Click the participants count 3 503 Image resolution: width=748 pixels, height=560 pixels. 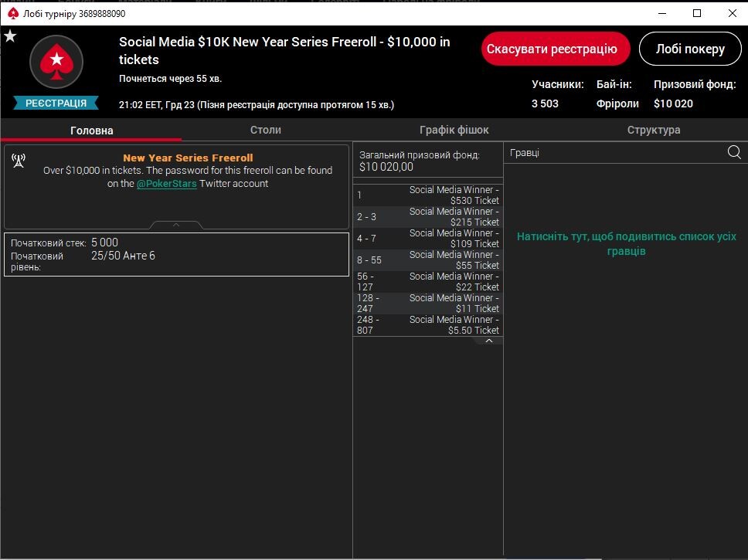point(545,104)
